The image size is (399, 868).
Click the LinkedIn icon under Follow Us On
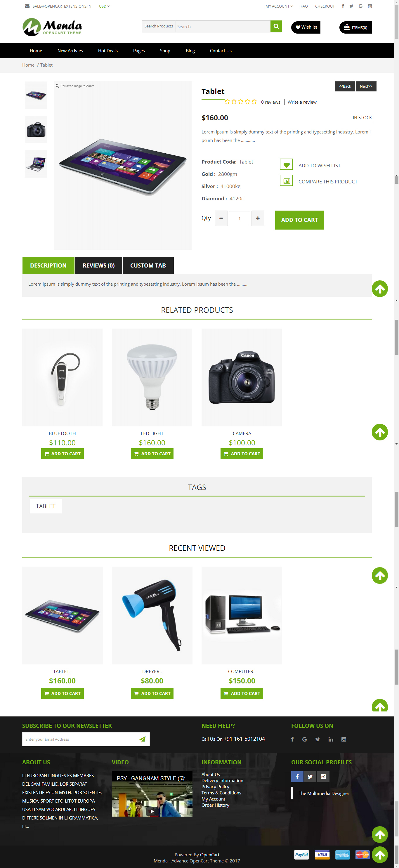click(331, 739)
